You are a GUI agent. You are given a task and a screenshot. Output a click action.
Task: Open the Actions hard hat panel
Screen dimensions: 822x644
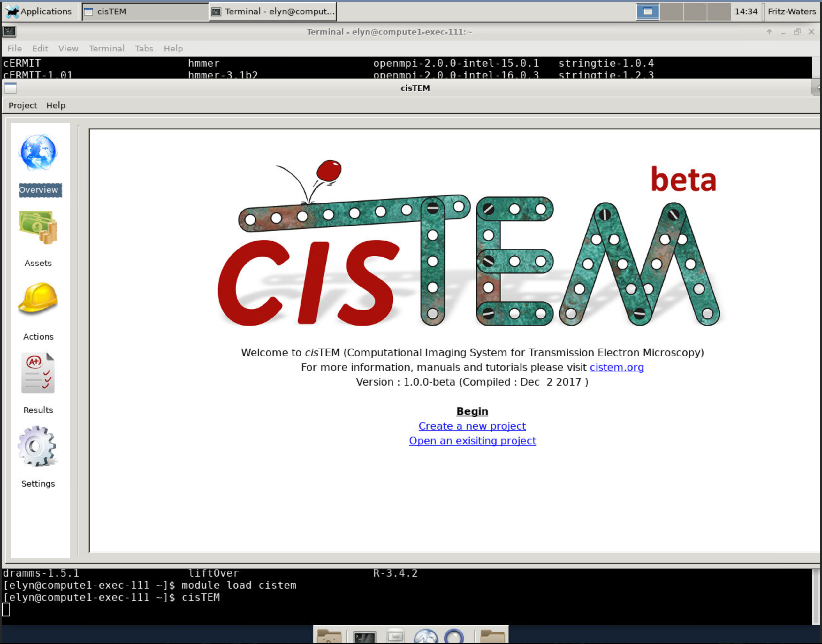pos(38,298)
